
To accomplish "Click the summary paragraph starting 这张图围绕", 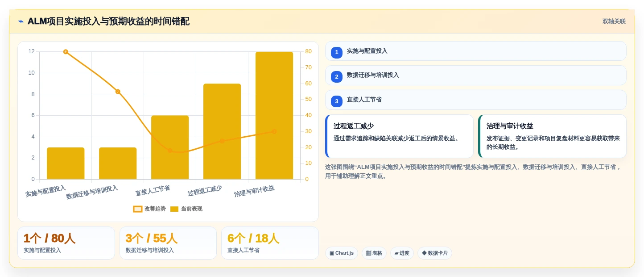I will (474, 172).
